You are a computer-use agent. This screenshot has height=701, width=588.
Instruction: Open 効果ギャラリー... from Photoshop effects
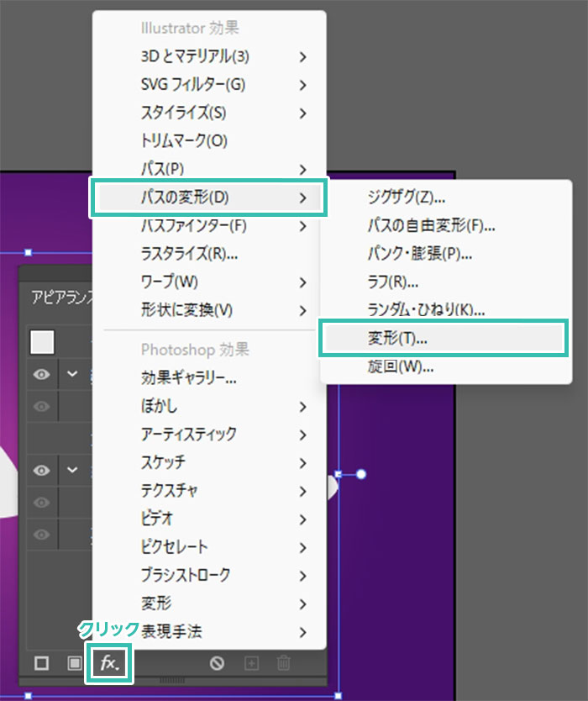209,379
